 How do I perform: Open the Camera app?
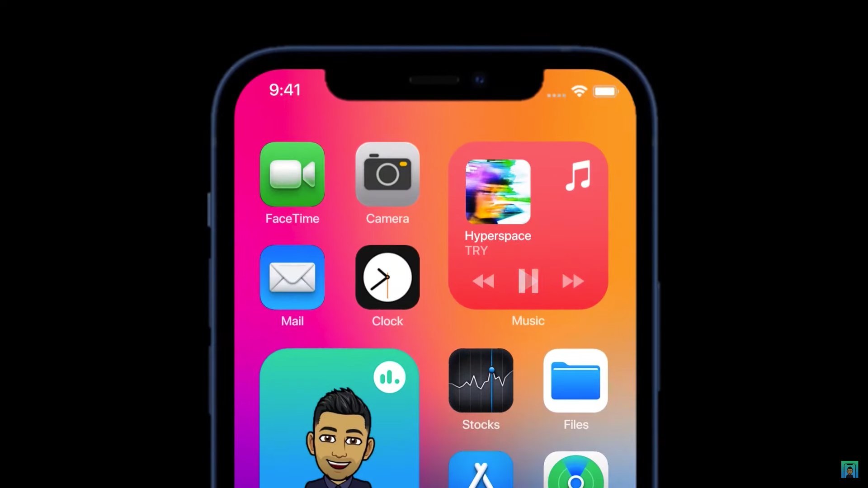(387, 174)
